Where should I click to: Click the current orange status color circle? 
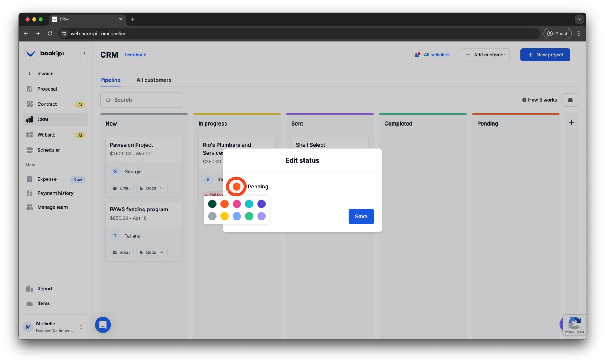tap(236, 187)
